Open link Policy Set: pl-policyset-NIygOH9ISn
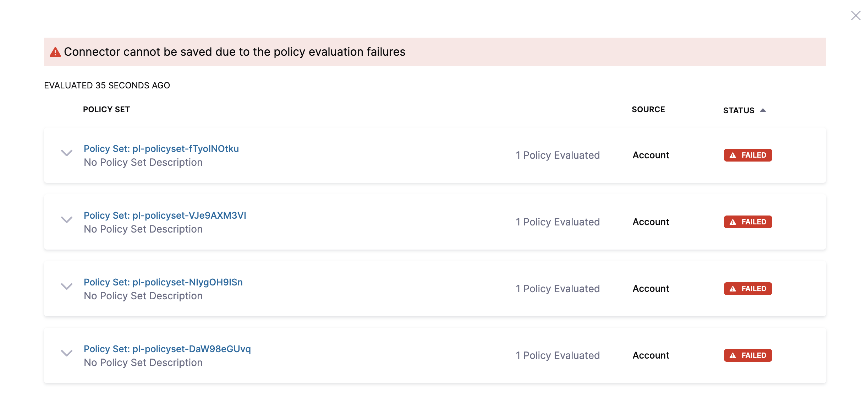The image size is (868, 409). coord(163,282)
